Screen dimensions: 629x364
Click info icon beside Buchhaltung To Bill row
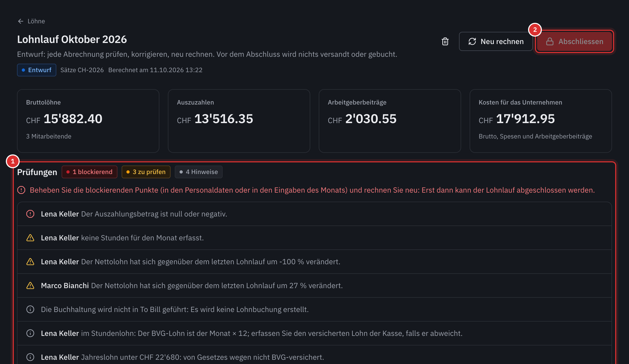(30, 309)
